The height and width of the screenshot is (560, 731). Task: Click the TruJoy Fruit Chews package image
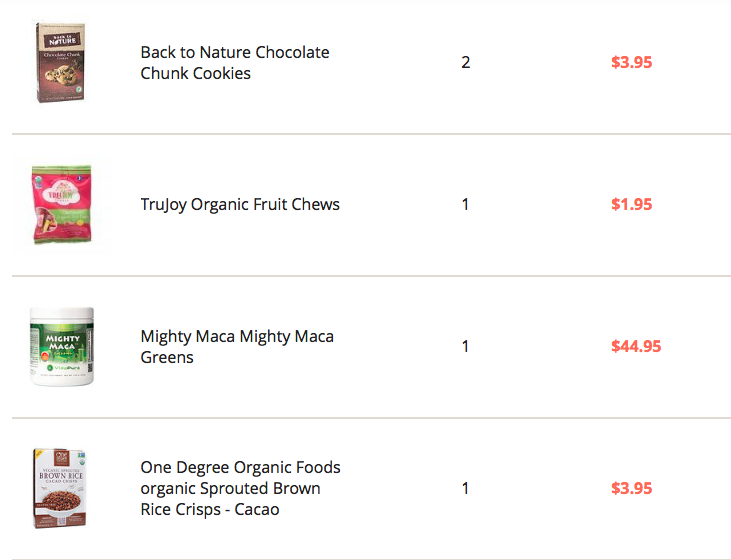pos(62,204)
